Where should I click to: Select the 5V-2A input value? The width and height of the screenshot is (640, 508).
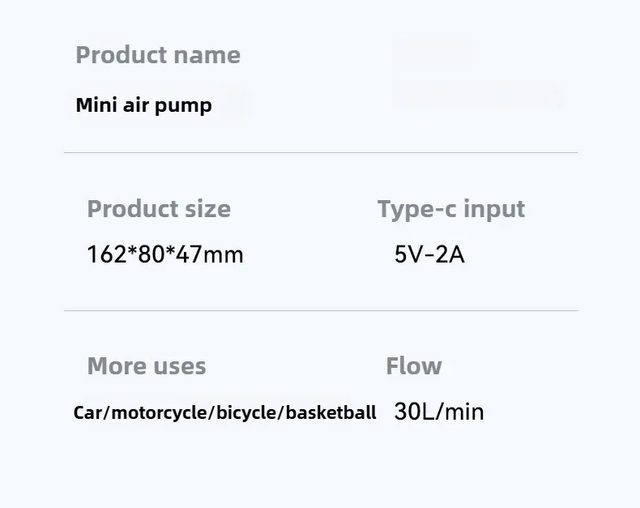click(x=430, y=254)
